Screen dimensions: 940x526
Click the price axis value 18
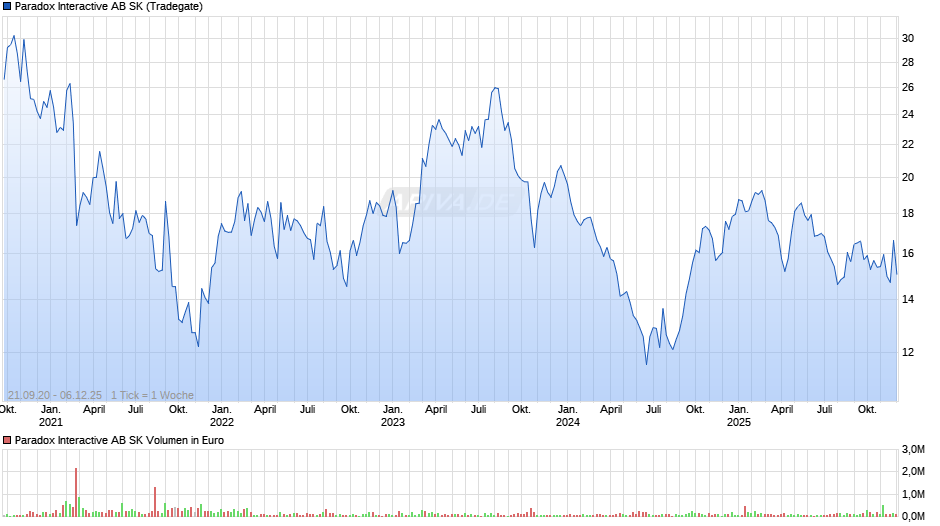(908, 214)
